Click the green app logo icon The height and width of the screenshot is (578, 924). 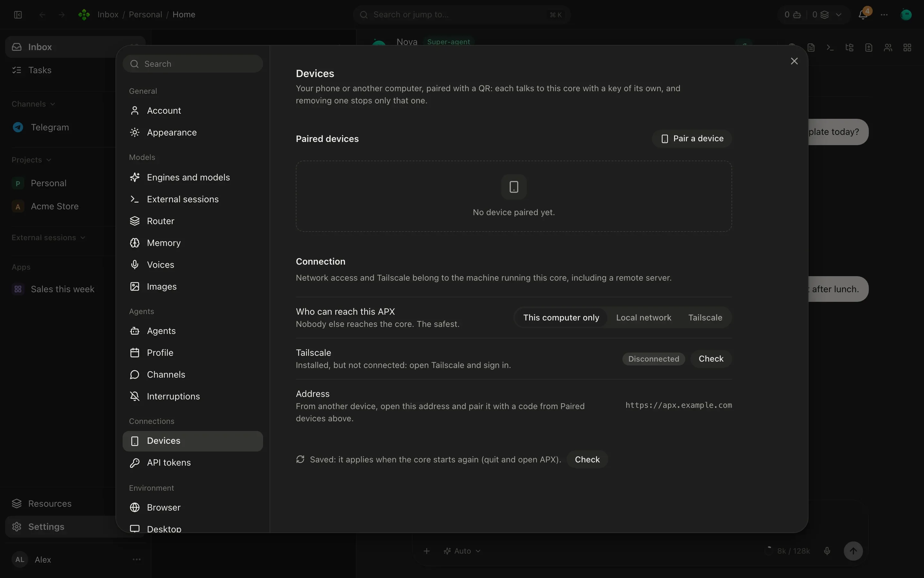[84, 14]
